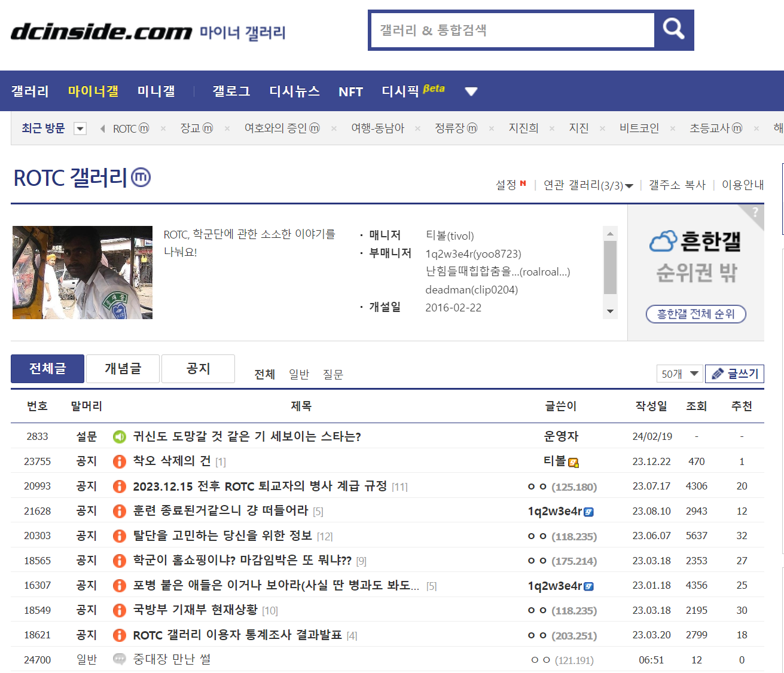Click blue badge beside 1q2w3e4r on 훈련 종료 row
784x673 pixels.
(x=588, y=512)
